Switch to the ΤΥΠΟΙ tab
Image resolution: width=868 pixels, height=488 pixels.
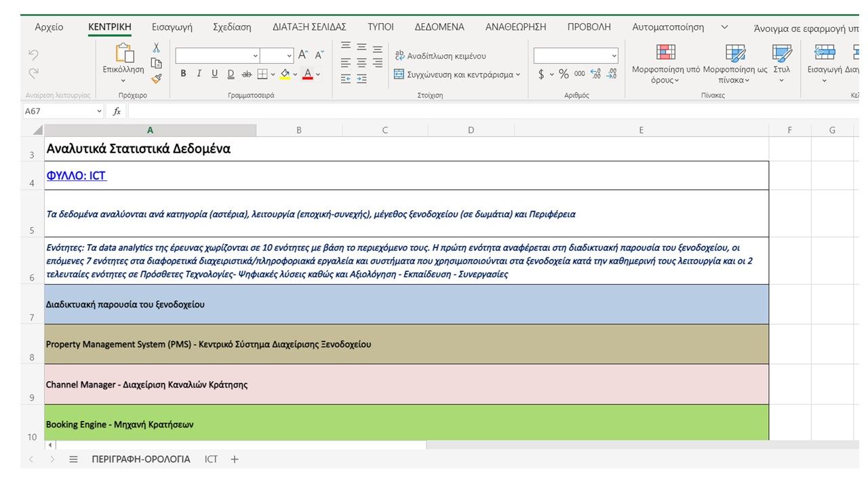point(380,27)
